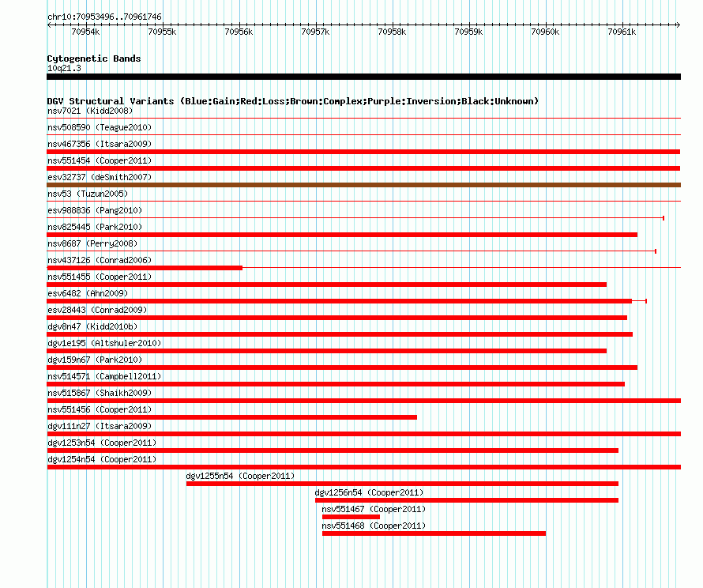The height and width of the screenshot is (588, 703).
Task: Click the esv28443 (Conrad2009) label
Action: 97,310
